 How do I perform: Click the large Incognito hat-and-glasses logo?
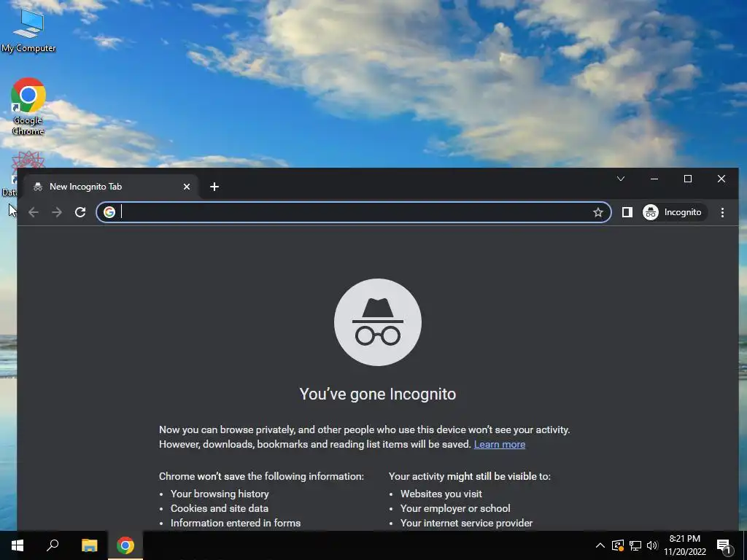[378, 322]
